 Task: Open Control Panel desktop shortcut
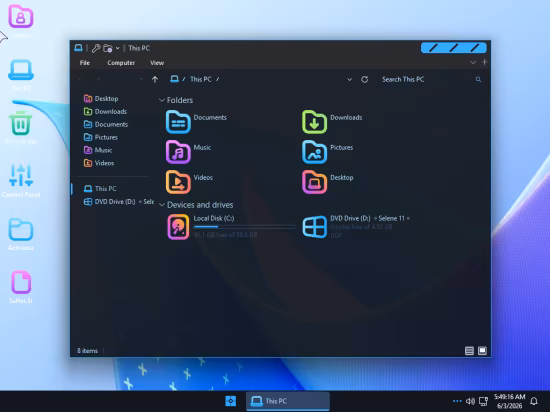[21, 175]
